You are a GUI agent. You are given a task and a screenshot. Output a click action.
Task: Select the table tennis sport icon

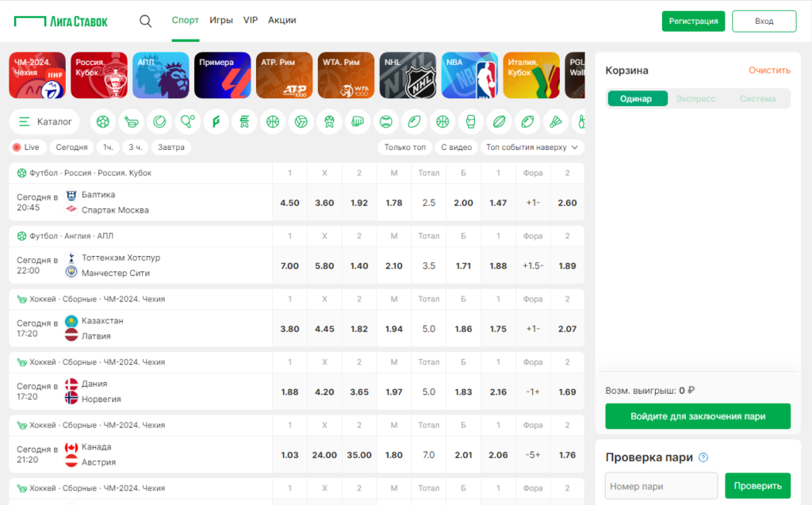click(x=187, y=122)
